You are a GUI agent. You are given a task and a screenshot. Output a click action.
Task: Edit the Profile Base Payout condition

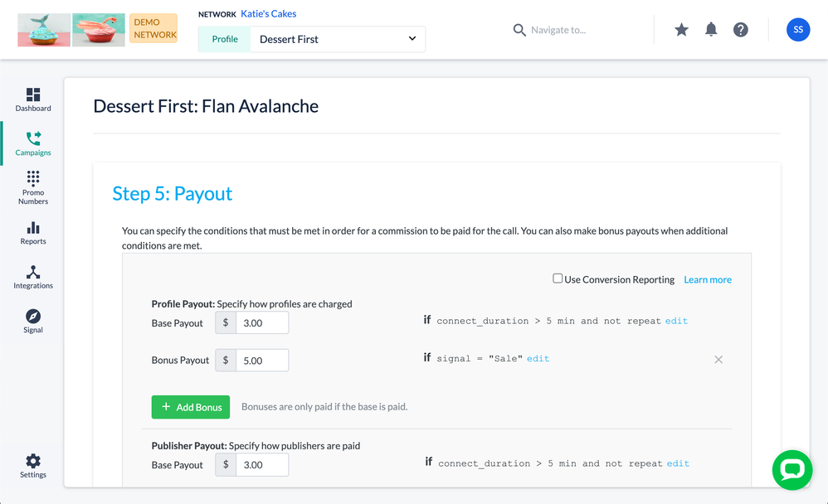676,321
